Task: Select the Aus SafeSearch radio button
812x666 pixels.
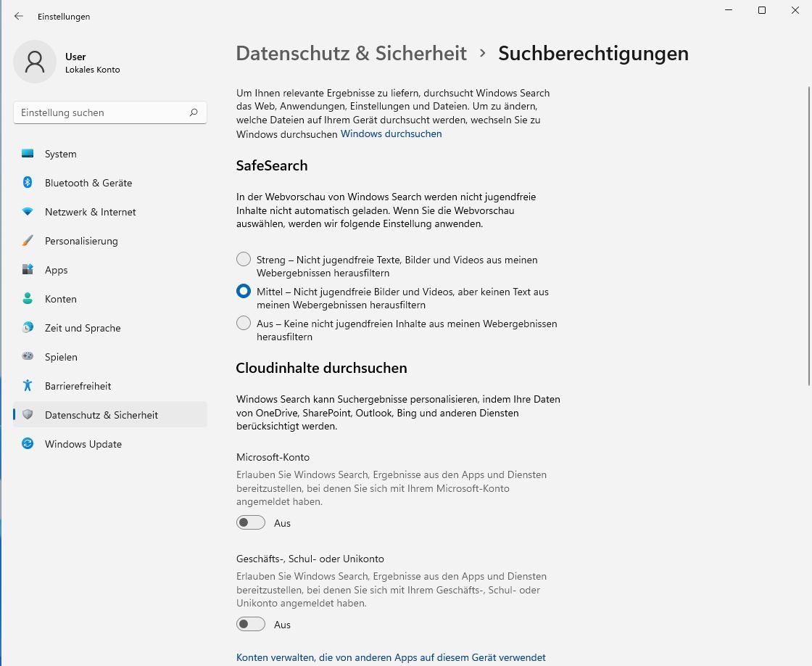Action: [244, 324]
